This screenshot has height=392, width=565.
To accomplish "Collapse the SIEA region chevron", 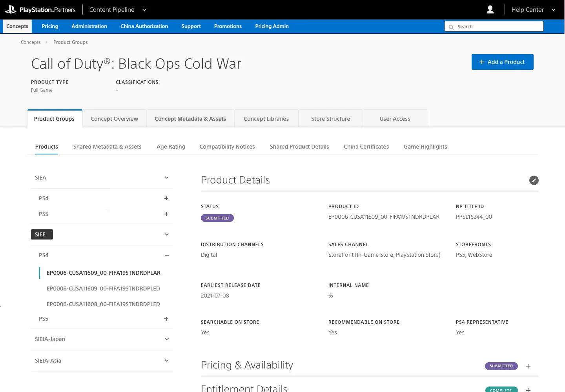I will (166, 178).
